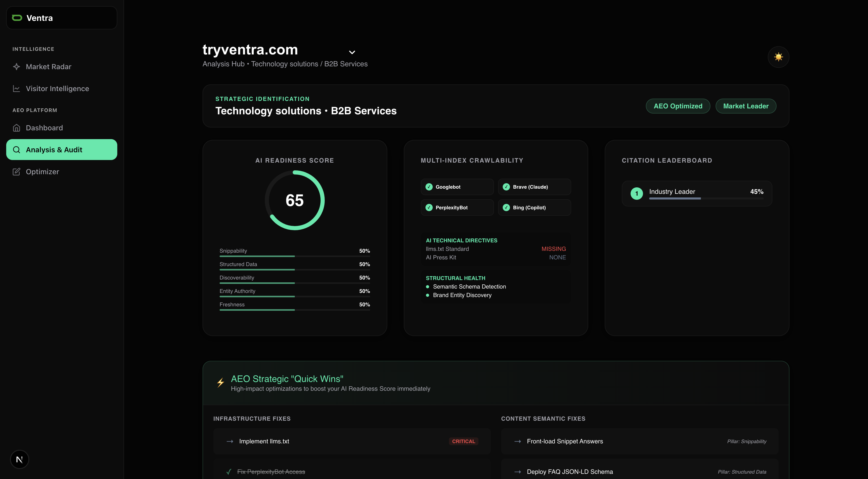
Task: Expand the tryventra.com domain dropdown
Action: click(x=352, y=52)
